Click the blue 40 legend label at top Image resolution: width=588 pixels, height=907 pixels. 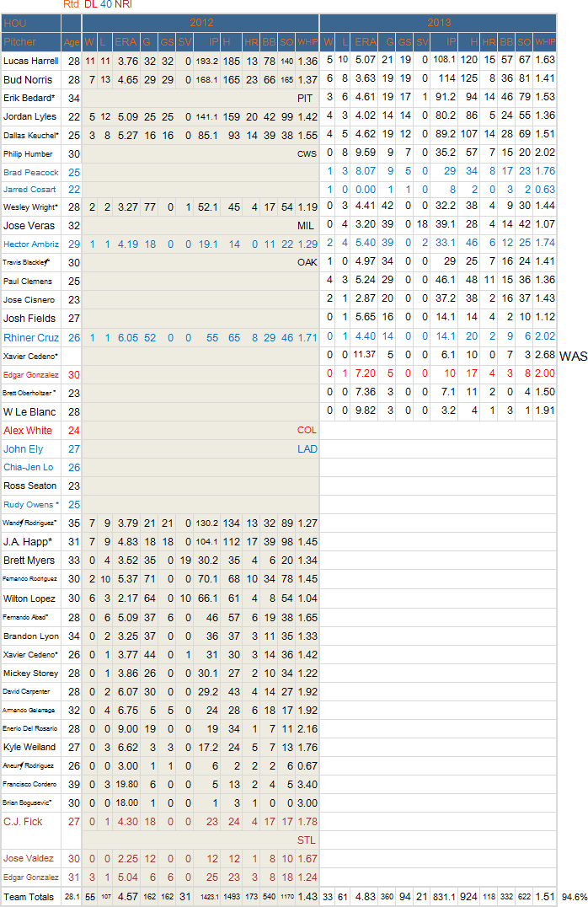pos(106,4)
